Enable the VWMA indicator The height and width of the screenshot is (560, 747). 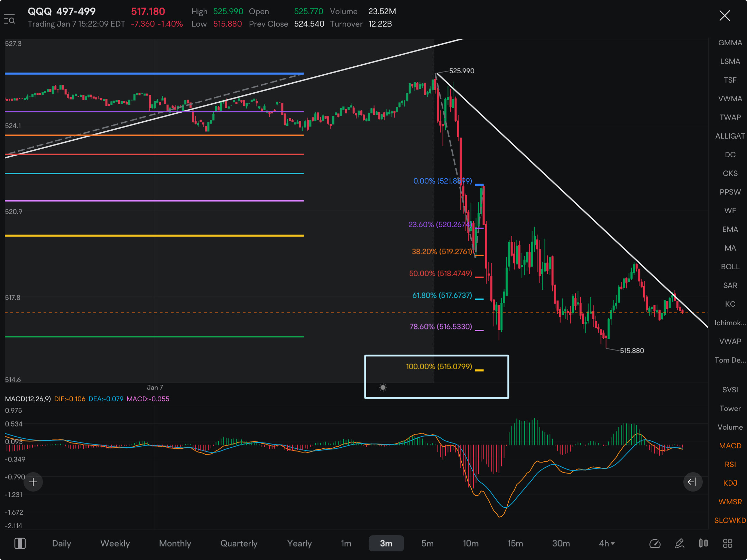pyautogui.click(x=730, y=99)
